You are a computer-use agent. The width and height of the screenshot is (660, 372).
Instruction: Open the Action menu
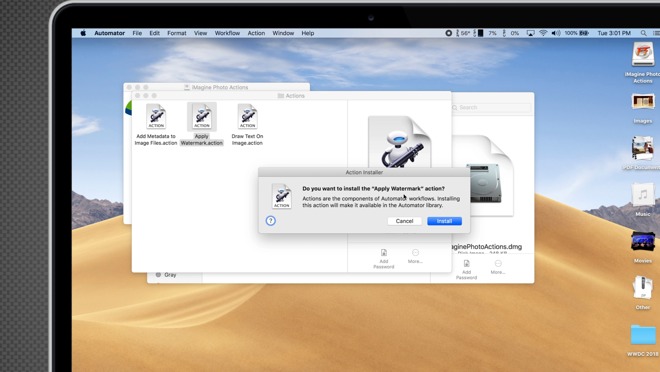[256, 33]
